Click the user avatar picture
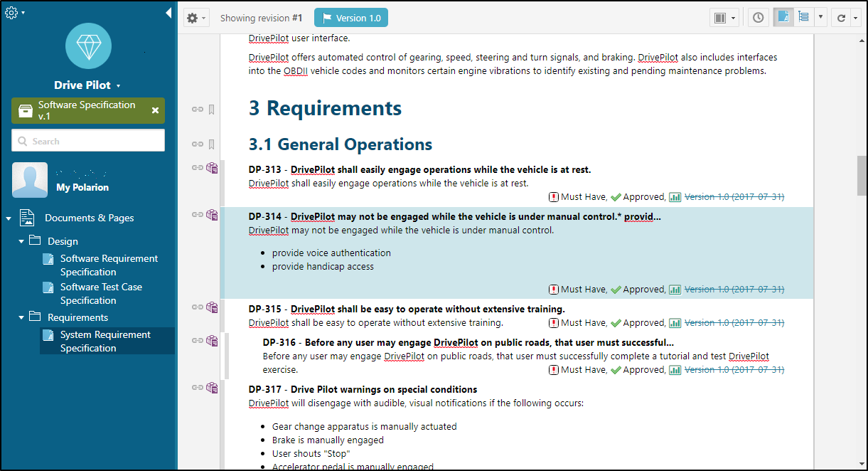The width and height of the screenshot is (868, 471). (30, 180)
